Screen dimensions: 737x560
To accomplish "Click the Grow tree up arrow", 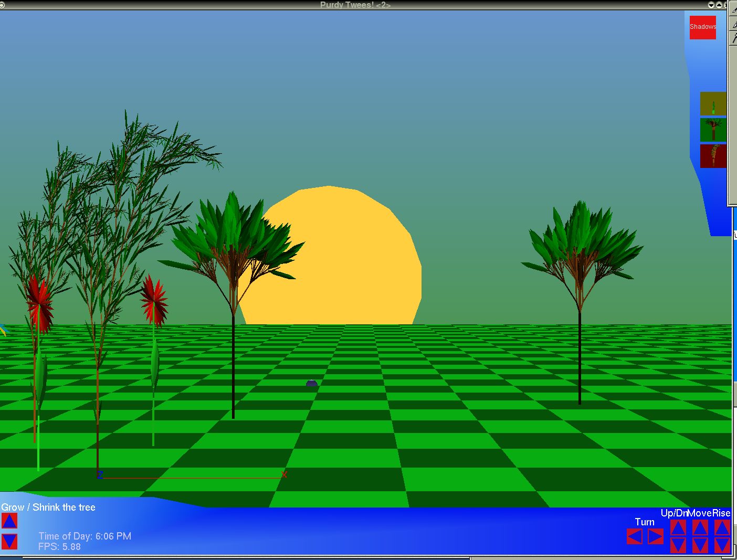I will click(9, 521).
